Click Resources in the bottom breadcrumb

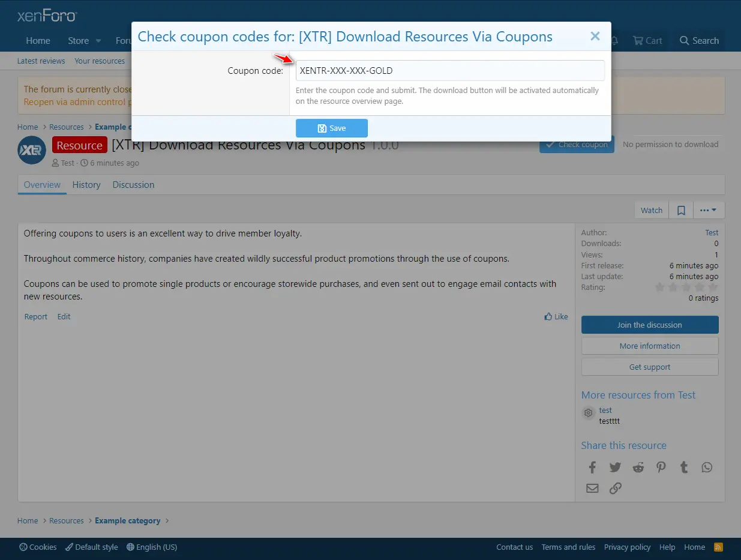coord(67,520)
